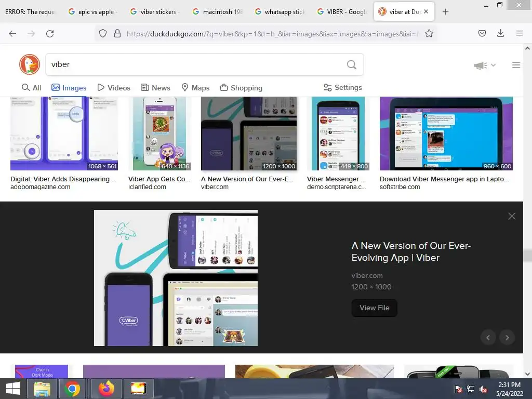Switch to the All results tab
This screenshot has height=399, width=532.
click(31, 88)
